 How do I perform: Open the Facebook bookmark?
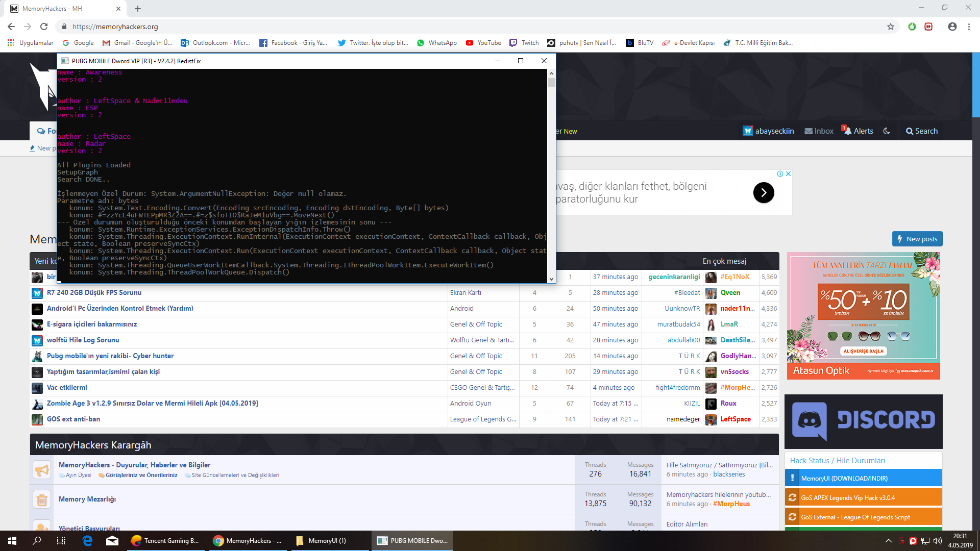coord(293,43)
